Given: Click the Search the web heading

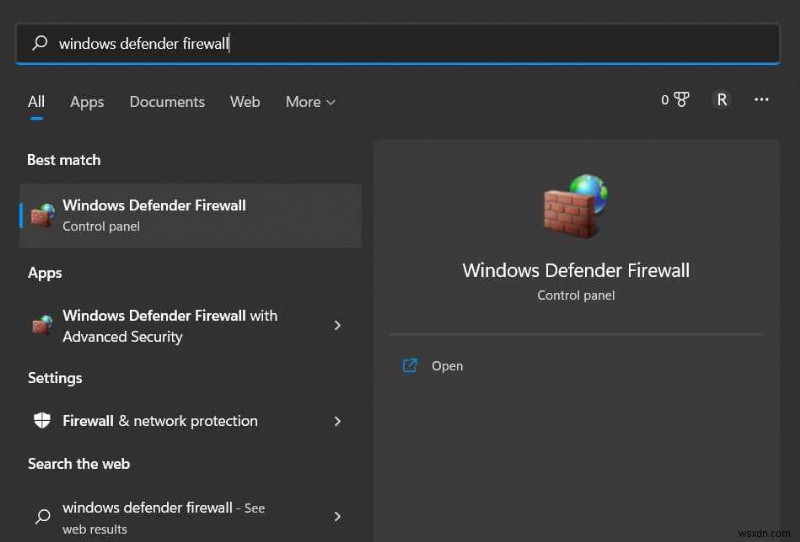Looking at the screenshot, I should coord(79,463).
